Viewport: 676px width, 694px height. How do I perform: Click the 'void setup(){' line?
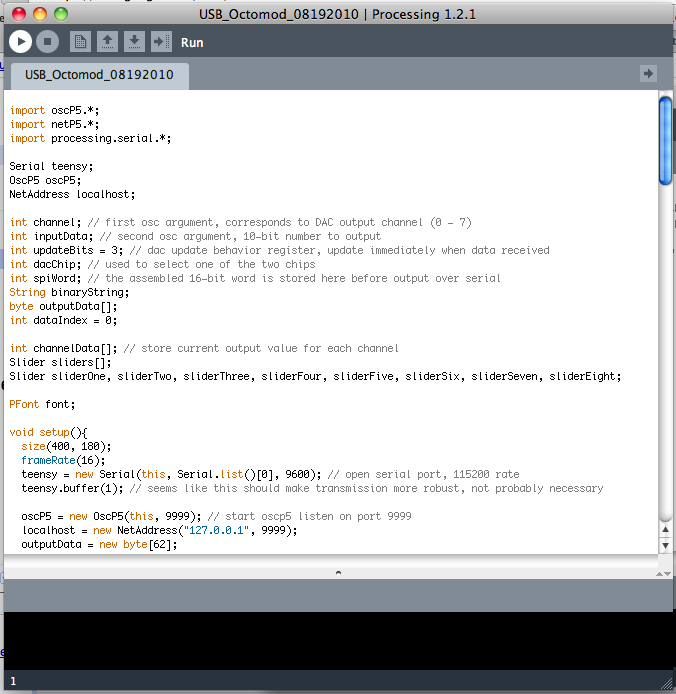(48, 432)
